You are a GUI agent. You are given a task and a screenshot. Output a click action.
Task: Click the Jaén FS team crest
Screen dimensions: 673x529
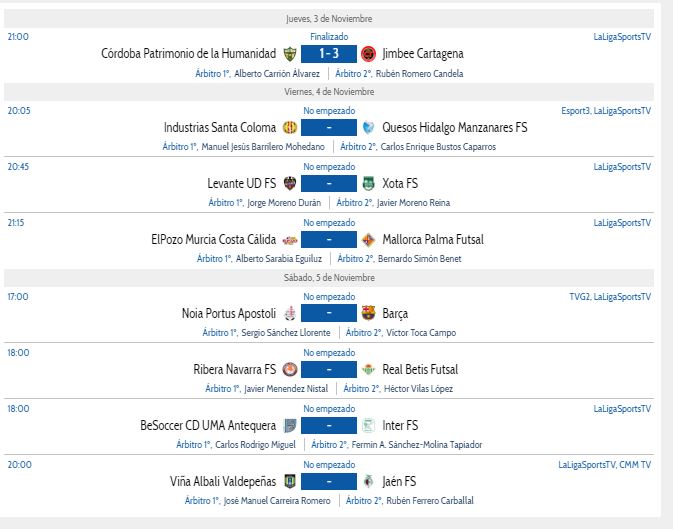point(368,481)
